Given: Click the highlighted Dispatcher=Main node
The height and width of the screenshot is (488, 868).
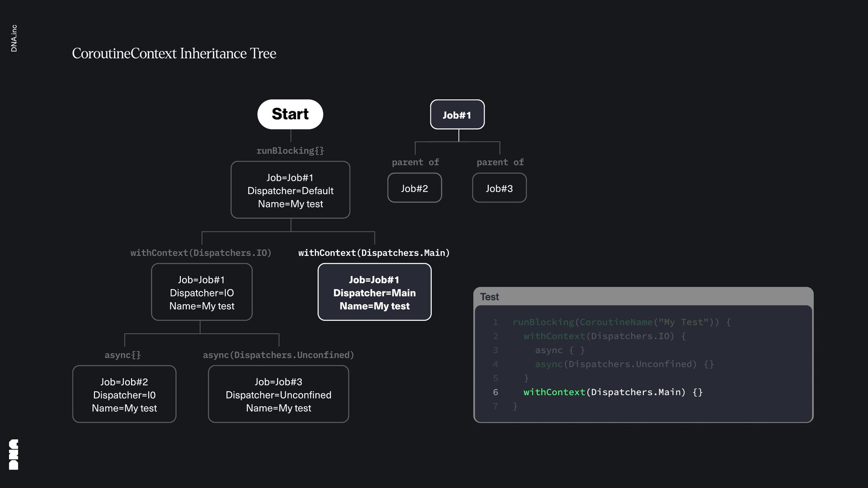Looking at the screenshot, I should point(374,292).
